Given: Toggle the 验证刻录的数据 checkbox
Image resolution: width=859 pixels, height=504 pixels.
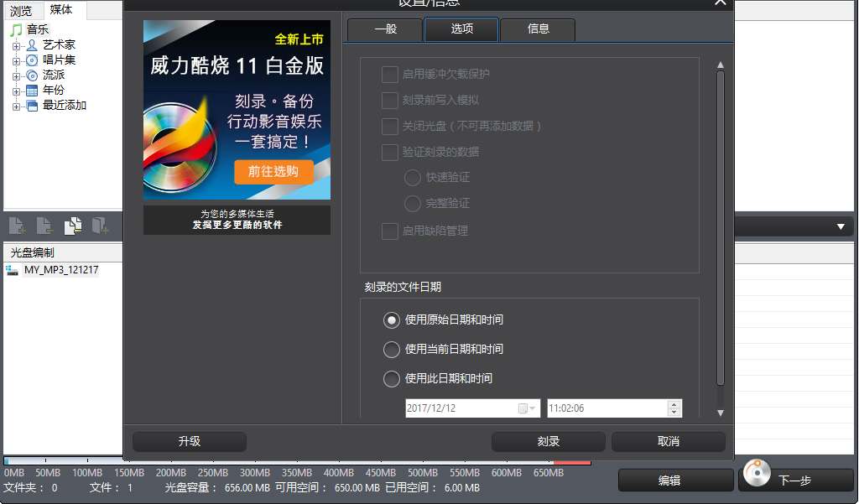Looking at the screenshot, I should click(x=389, y=152).
